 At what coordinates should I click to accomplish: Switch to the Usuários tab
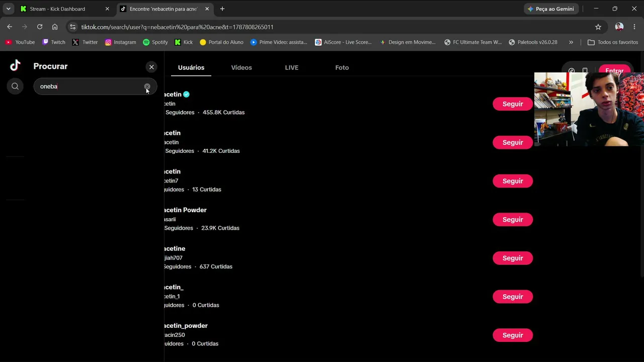(x=191, y=67)
